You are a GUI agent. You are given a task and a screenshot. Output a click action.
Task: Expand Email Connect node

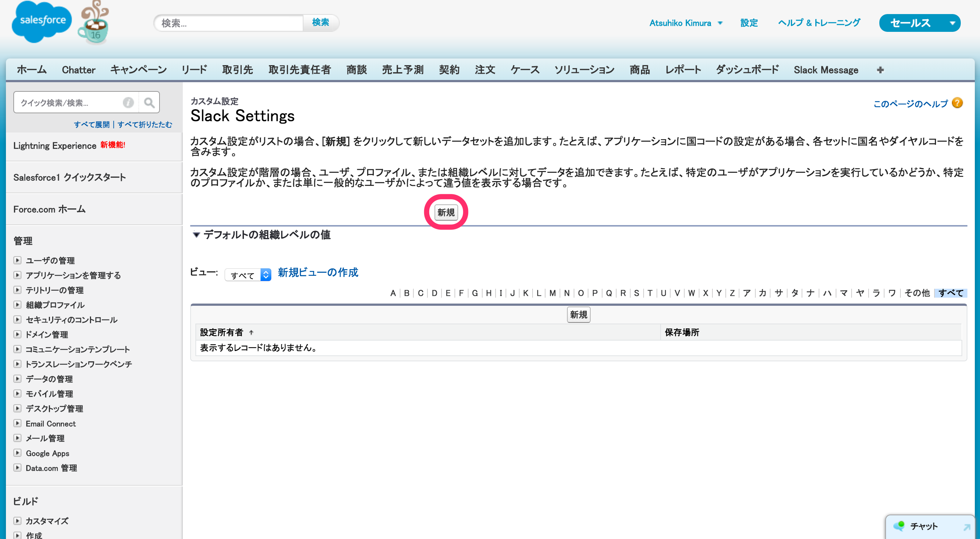click(x=17, y=423)
